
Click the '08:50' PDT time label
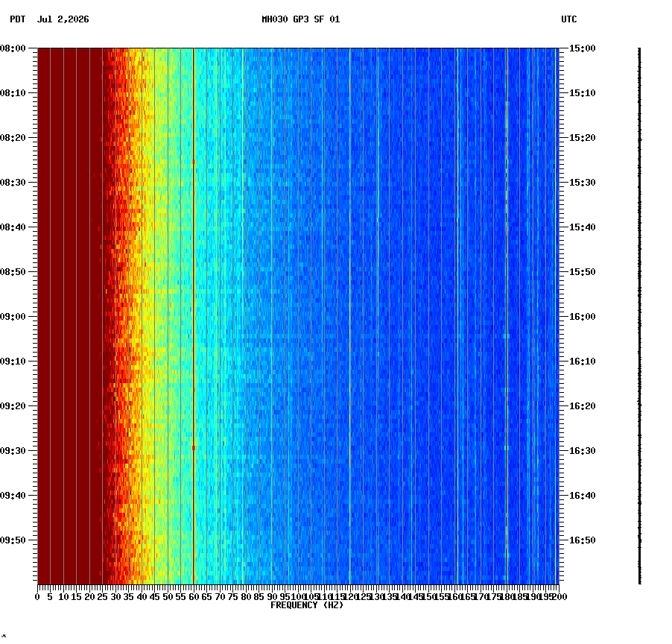(x=13, y=272)
